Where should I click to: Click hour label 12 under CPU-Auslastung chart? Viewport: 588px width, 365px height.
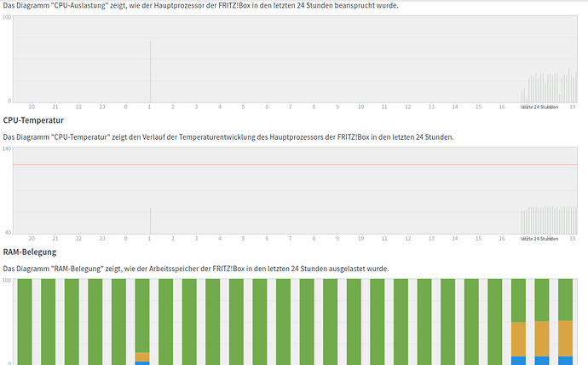pyautogui.click(x=408, y=107)
